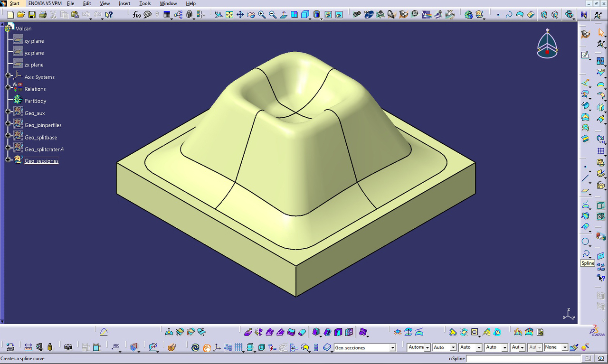Screen dimensions: 608x364
Task: Expand the Geo_splitcrater.4 node
Action: tap(8, 148)
